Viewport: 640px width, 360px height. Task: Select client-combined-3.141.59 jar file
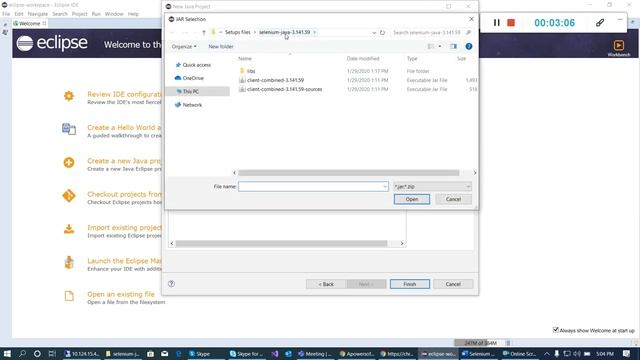pos(275,80)
